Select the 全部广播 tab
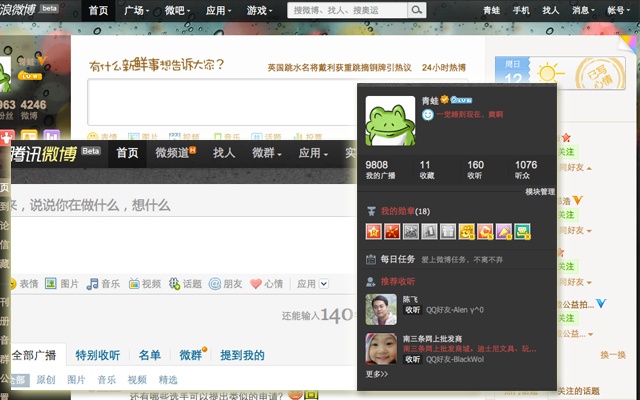The width and height of the screenshot is (640, 400). [34, 356]
